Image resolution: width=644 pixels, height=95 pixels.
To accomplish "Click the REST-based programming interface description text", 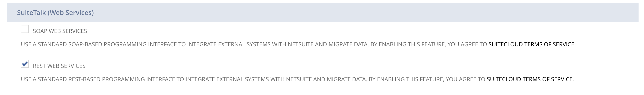I will coord(194,79).
